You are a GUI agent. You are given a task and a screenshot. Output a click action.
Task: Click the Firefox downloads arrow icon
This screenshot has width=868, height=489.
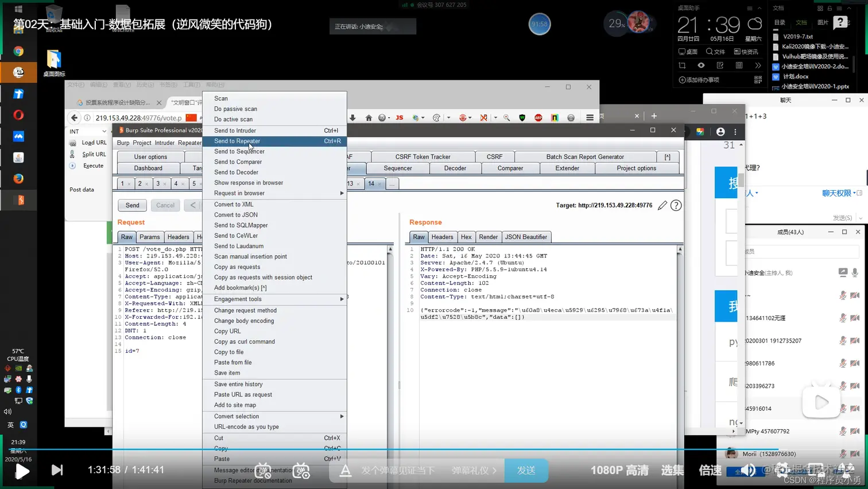352,118
